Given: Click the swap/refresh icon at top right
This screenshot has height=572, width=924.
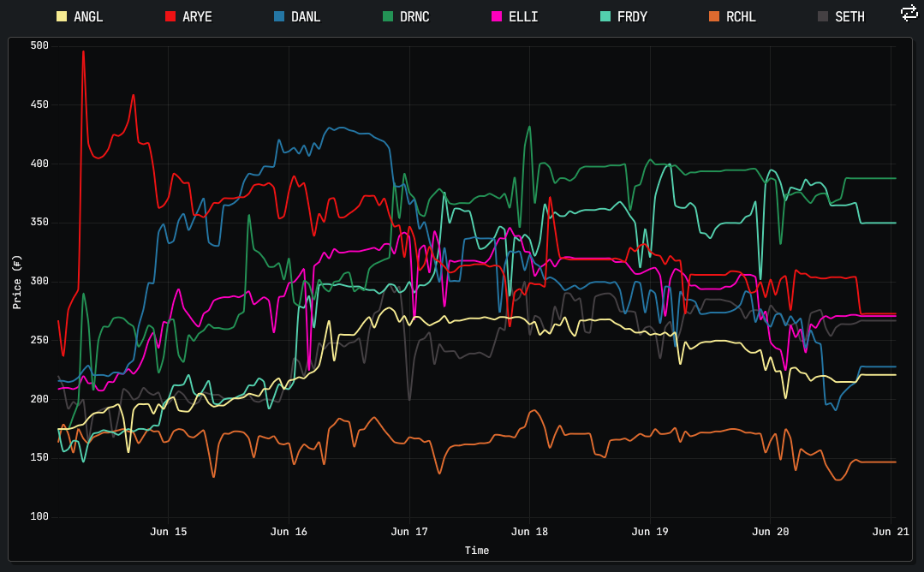Looking at the screenshot, I should point(909,13).
